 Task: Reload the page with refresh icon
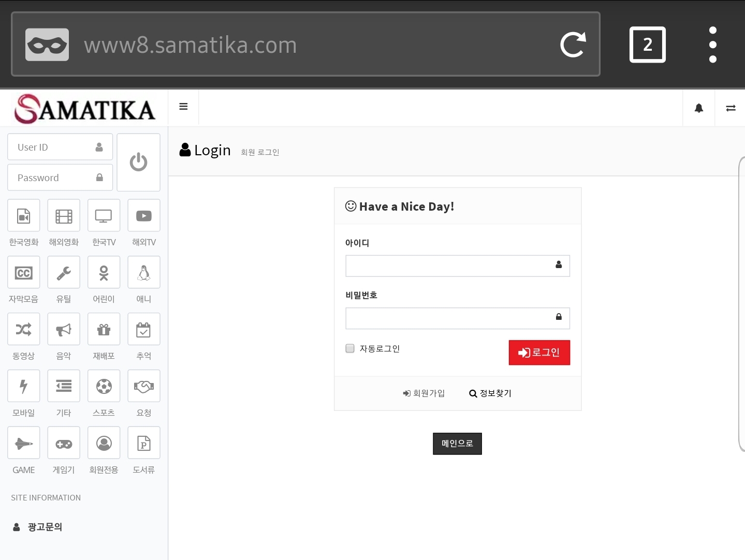tap(573, 45)
